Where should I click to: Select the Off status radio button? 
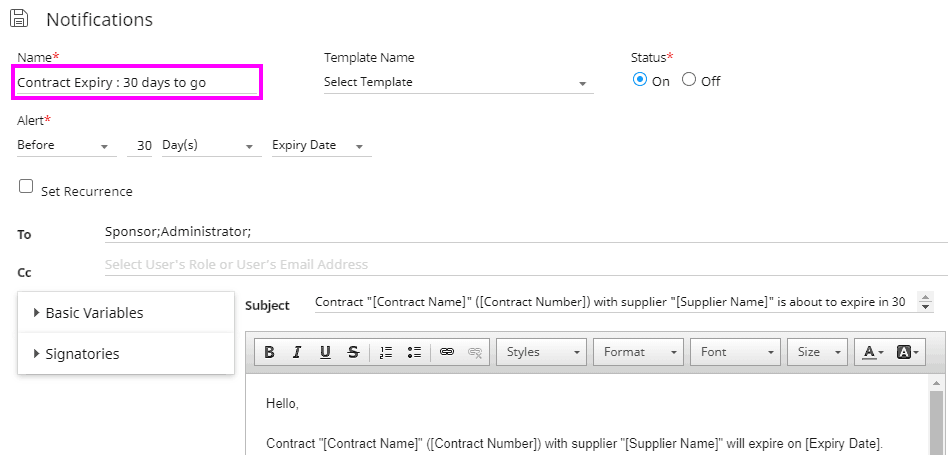pos(689,79)
